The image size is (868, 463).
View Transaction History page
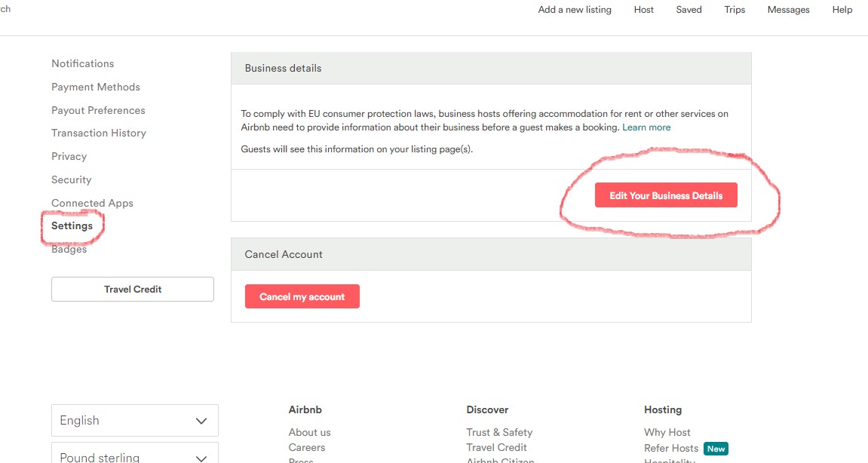tap(99, 133)
